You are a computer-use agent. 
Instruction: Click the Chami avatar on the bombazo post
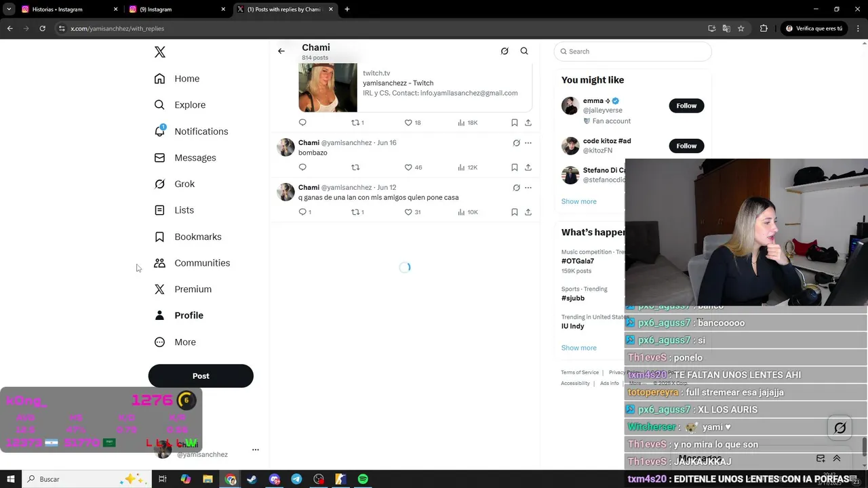(285, 147)
